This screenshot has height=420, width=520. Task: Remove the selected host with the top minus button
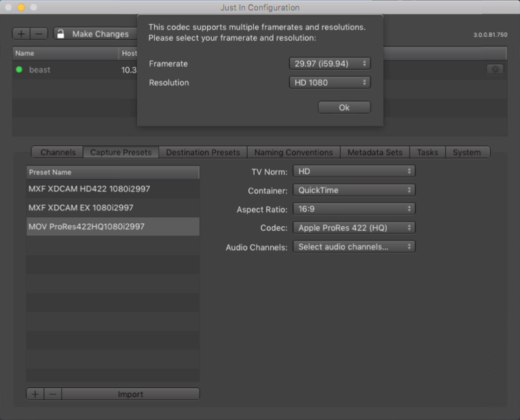pos(39,34)
